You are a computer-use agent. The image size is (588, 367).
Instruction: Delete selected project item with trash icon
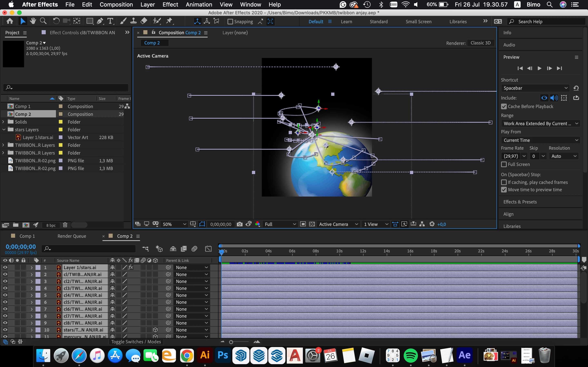[65, 225]
